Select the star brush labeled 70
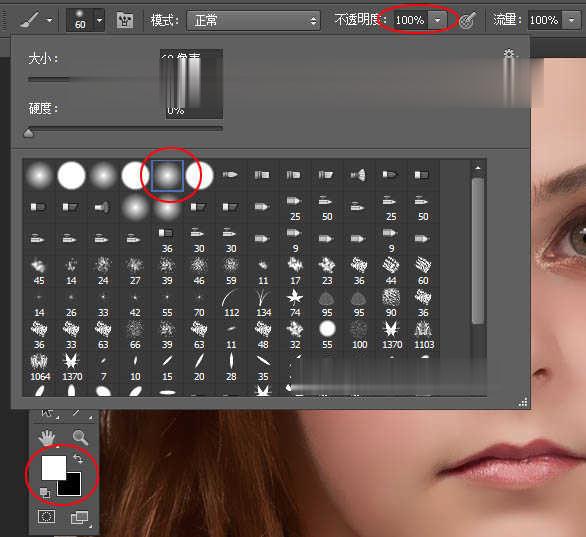 [x=199, y=303]
